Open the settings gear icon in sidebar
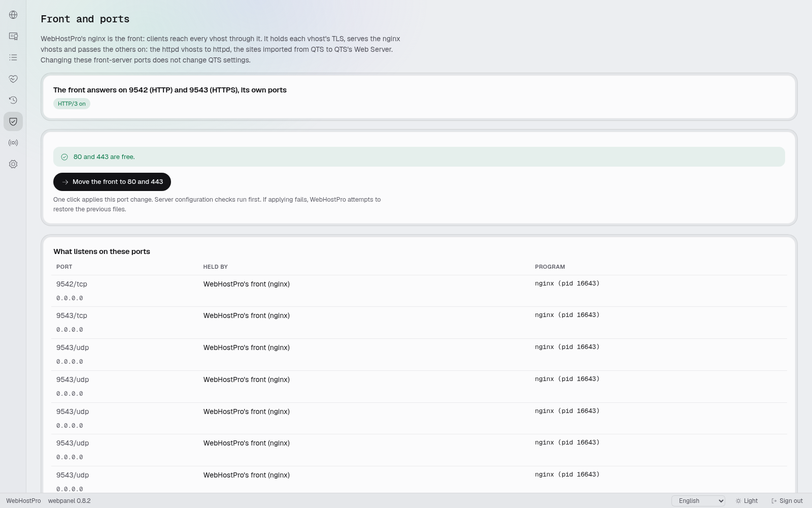 tap(13, 164)
